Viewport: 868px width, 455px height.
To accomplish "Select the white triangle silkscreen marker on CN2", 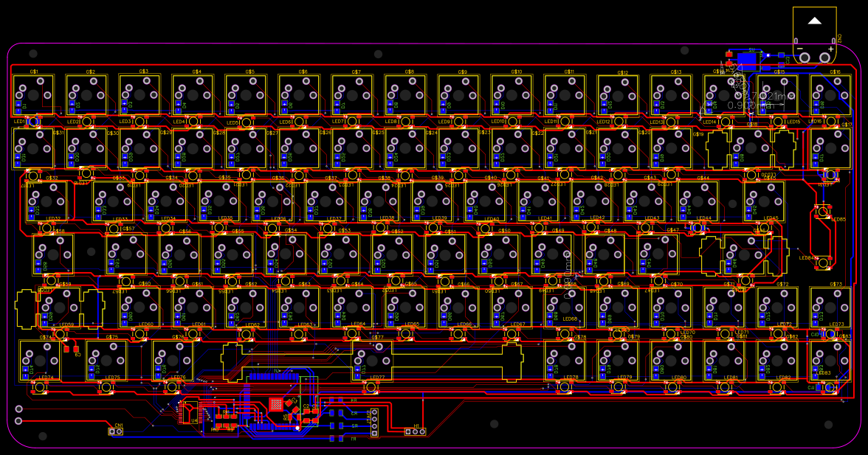I will (x=814, y=21).
